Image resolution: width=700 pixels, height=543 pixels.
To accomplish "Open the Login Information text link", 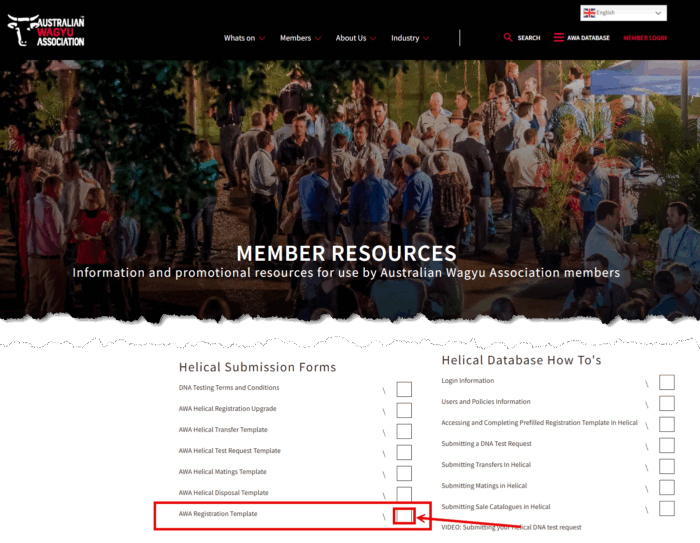I will tap(467, 380).
